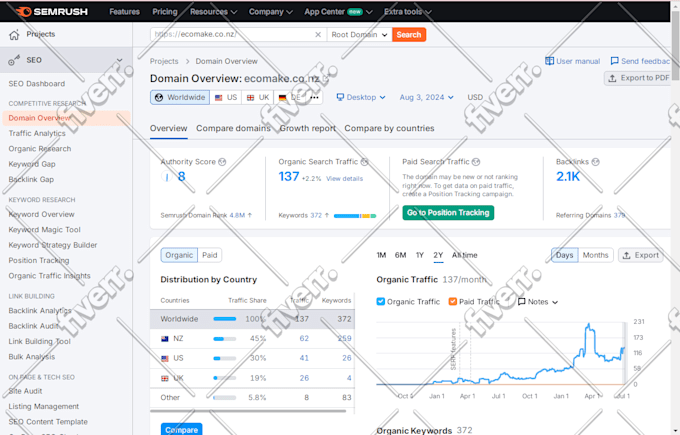Viewport: 680px width, 435px height.
Task: Open Keyword Magic Tool in sidebar
Action: click(44, 230)
